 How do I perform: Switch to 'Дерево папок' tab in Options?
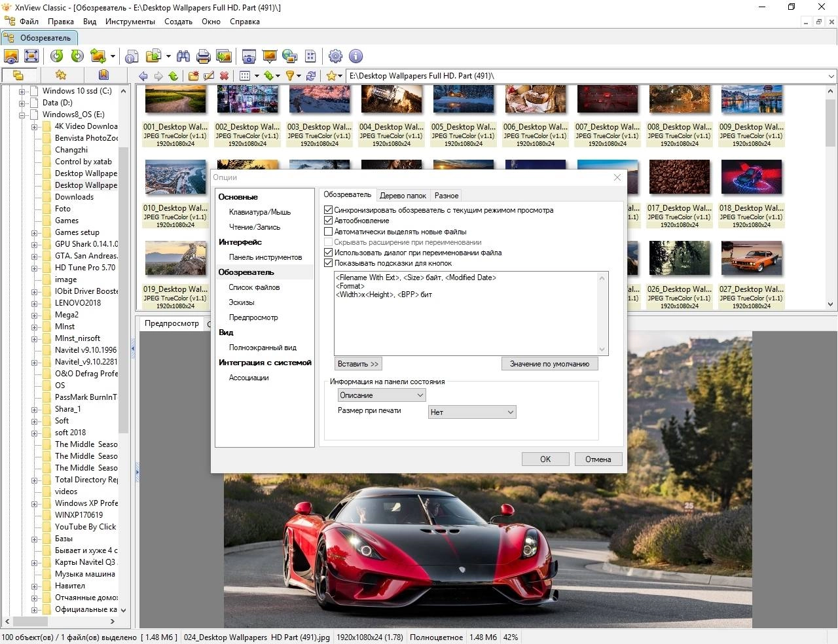click(x=403, y=195)
